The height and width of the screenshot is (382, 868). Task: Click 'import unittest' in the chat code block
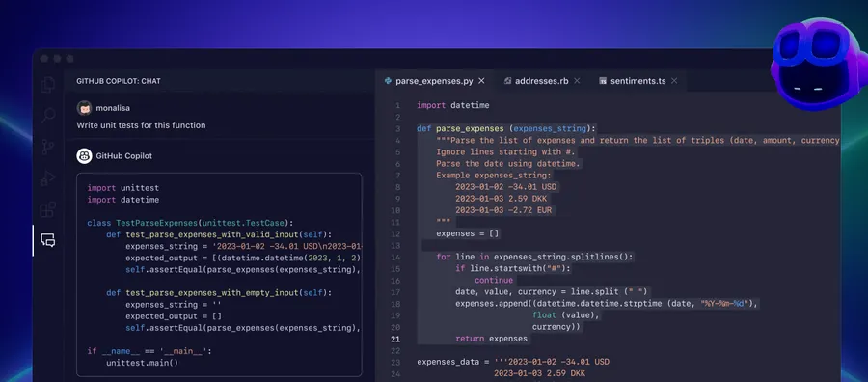122,188
